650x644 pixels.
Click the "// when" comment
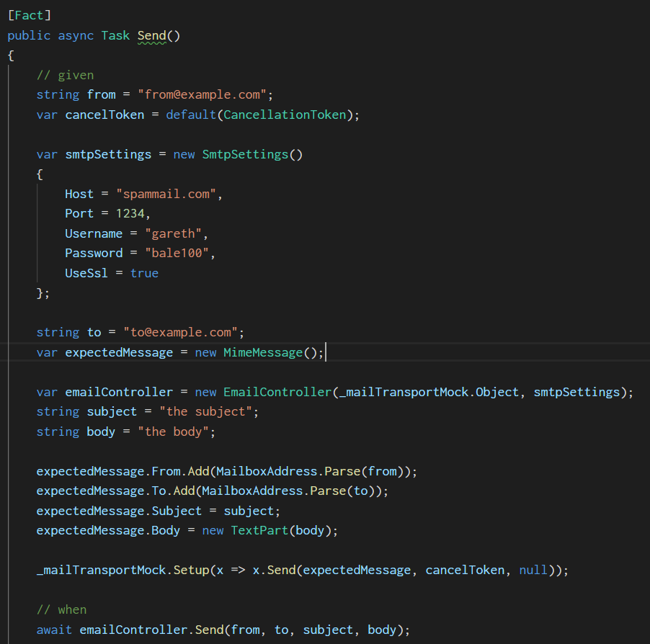point(61,609)
